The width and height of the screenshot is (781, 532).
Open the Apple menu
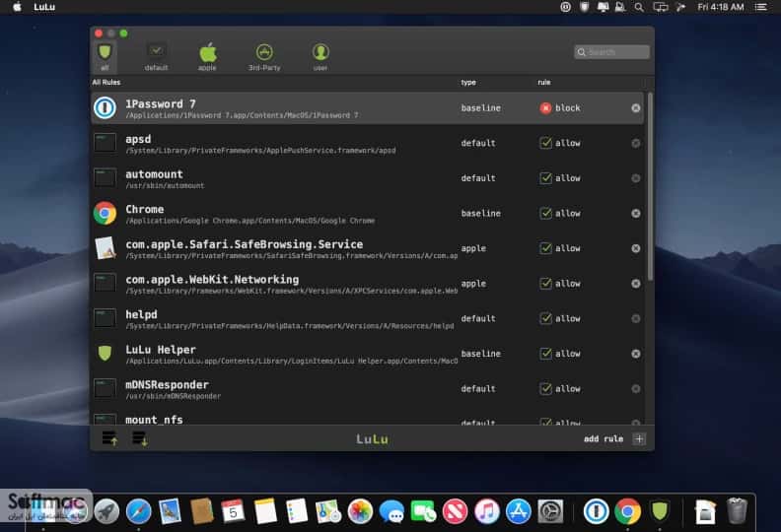[17, 7]
